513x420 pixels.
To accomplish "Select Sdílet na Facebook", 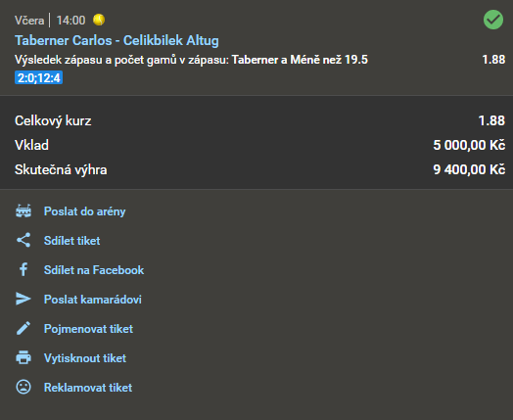I will click(x=94, y=270).
